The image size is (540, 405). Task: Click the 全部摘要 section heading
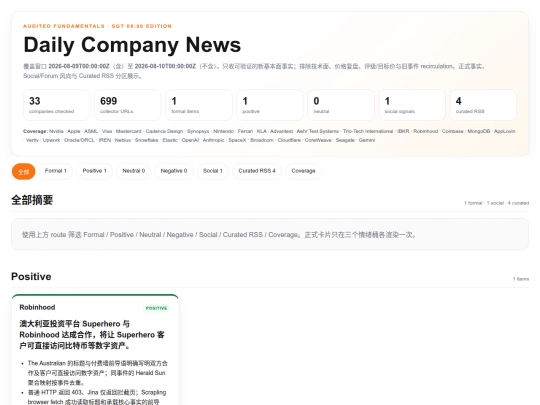32,200
